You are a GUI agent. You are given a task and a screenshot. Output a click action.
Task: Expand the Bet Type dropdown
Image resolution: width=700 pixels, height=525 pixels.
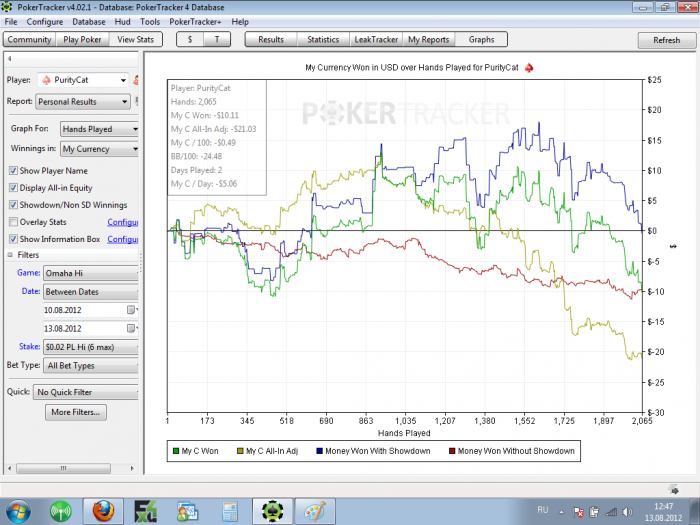point(91,366)
